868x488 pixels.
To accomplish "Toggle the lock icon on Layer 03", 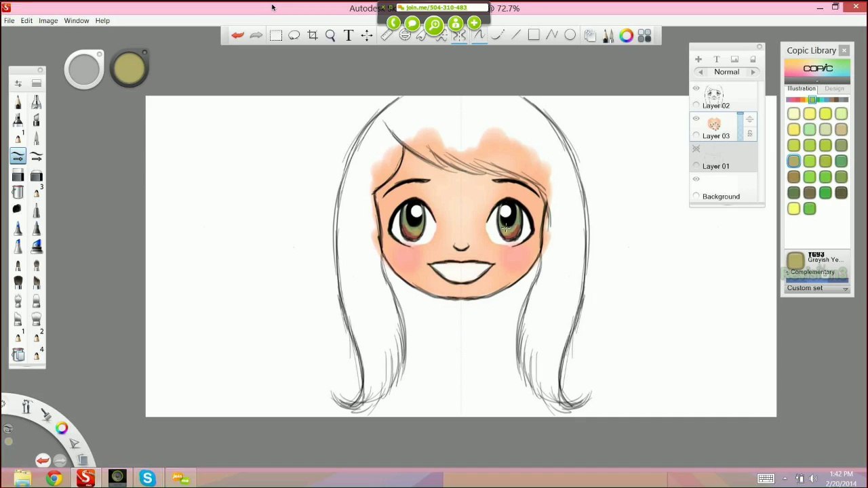I will coord(749,134).
